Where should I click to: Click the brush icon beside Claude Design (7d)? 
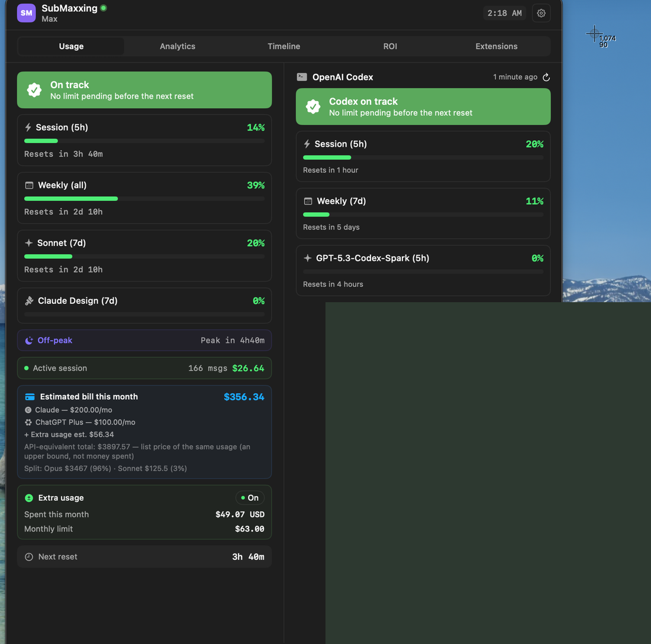[x=29, y=301]
